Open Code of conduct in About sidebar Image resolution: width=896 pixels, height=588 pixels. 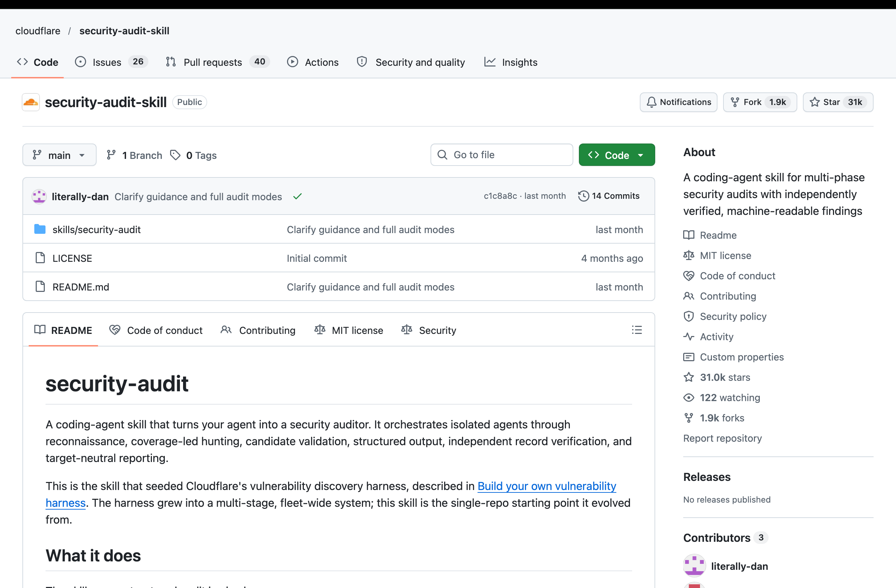[729, 275]
